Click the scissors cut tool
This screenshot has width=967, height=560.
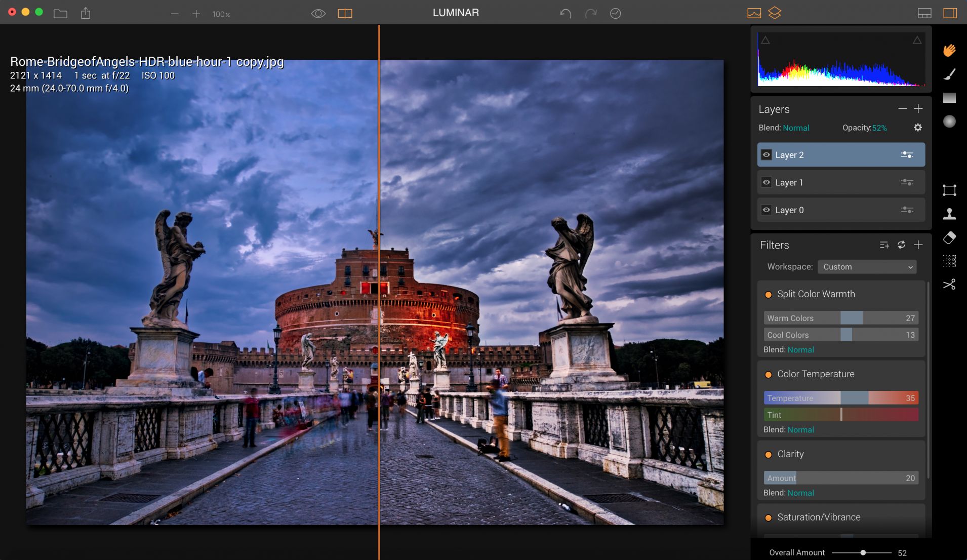click(x=949, y=285)
